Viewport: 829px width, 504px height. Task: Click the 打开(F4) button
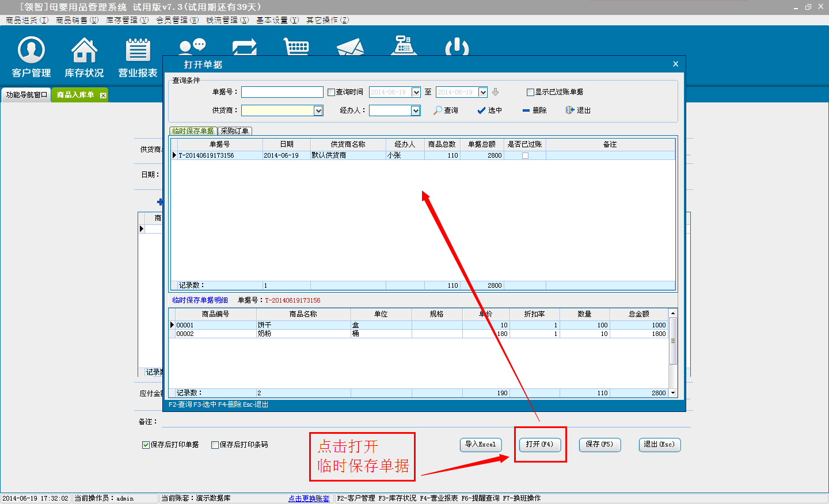point(539,444)
